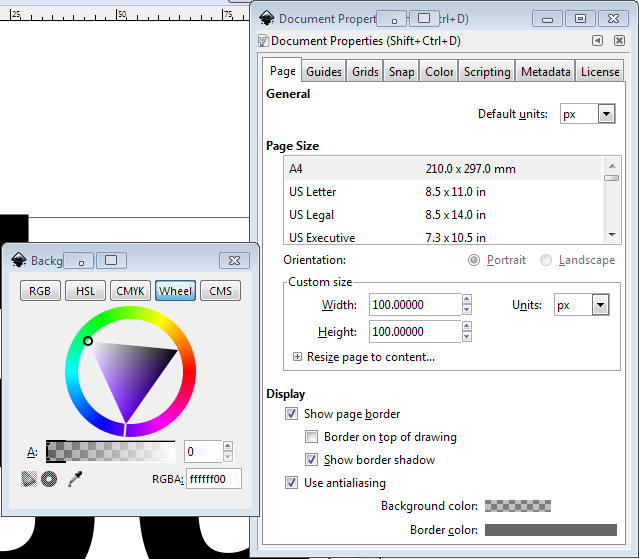Toggle Use antialiasing checkbox
639x559 pixels.
pyautogui.click(x=291, y=483)
